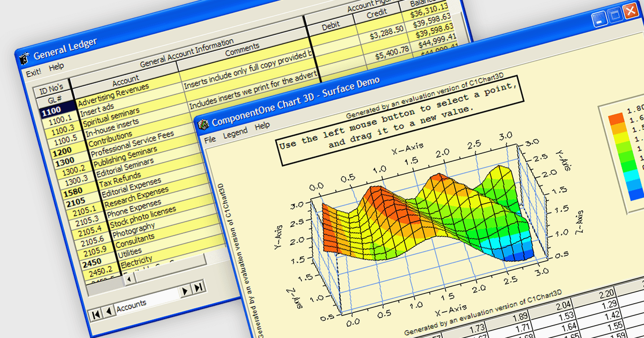This screenshot has height=338, width=644.
Task: Go to first record in Accounts navigator
Action: pos(96,314)
